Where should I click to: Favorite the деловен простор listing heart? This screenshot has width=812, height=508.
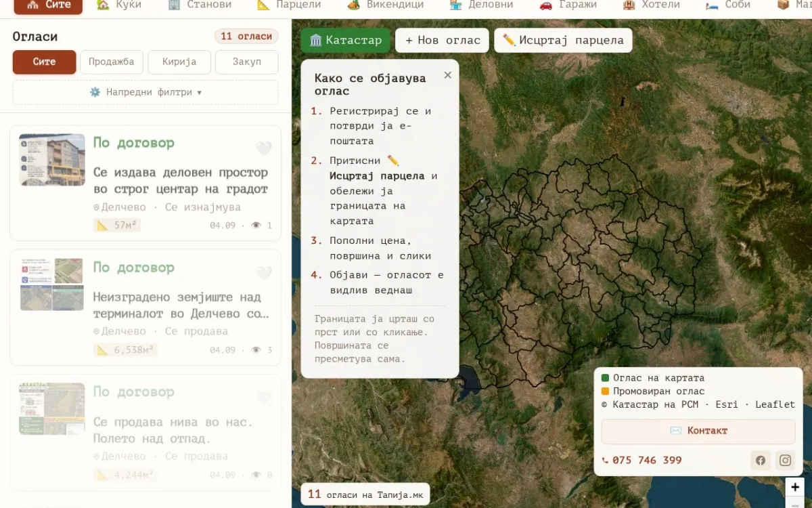[x=263, y=148]
